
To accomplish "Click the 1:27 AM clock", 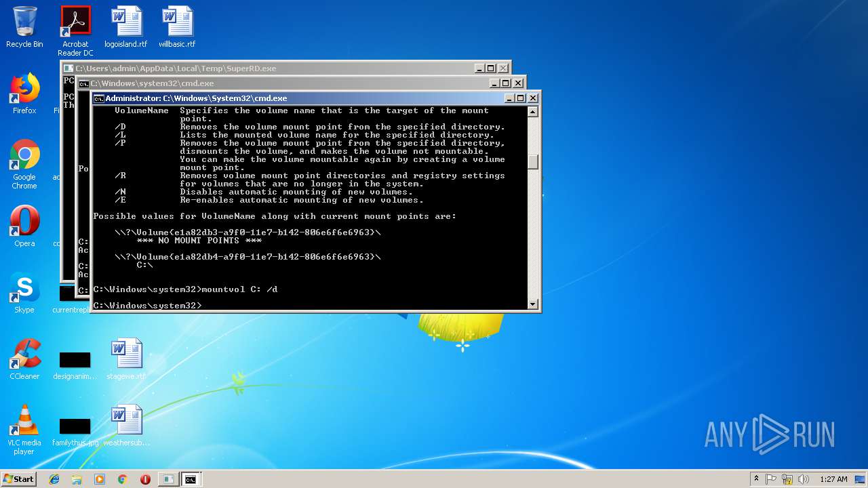I will pos(833,479).
